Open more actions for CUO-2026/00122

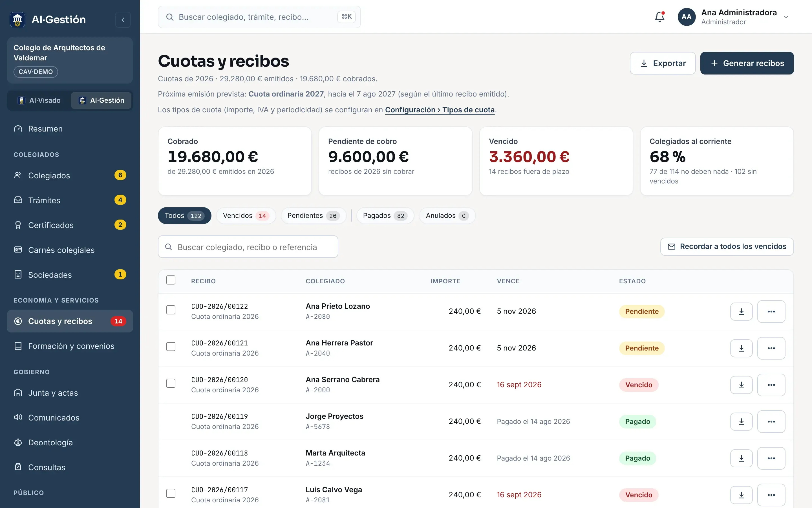(771, 312)
